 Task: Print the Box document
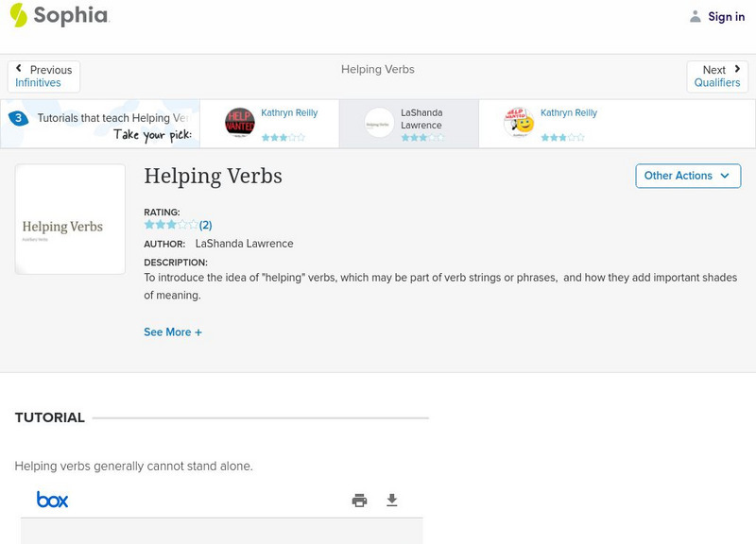tap(359, 501)
